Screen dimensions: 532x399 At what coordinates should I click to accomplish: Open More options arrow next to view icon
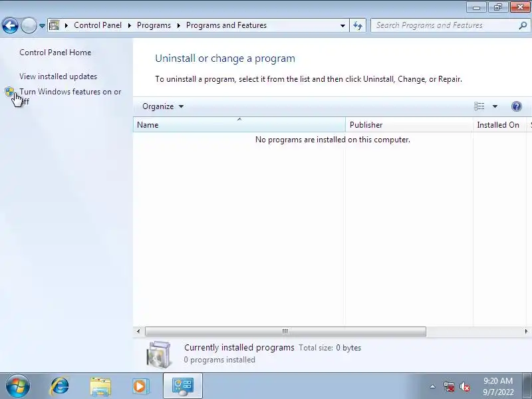tap(495, 106)
